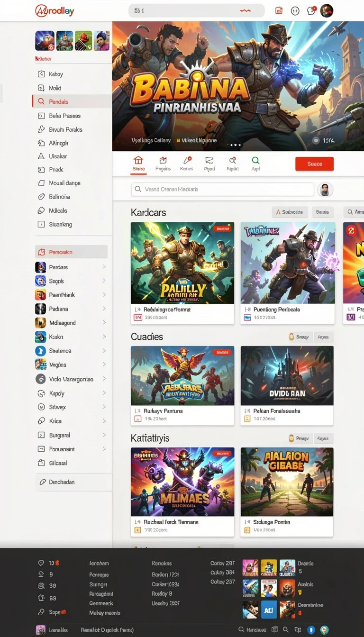This screenshot has height=637, width=364.
Task: Select the Pemoaikn section header
Action: coord(71,252)
